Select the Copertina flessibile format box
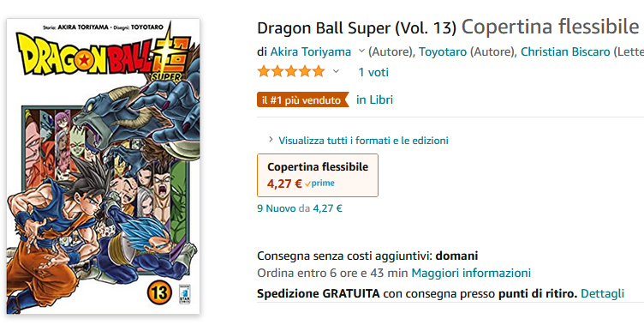Viewport: 644px width, 325px height. (318, 175)
